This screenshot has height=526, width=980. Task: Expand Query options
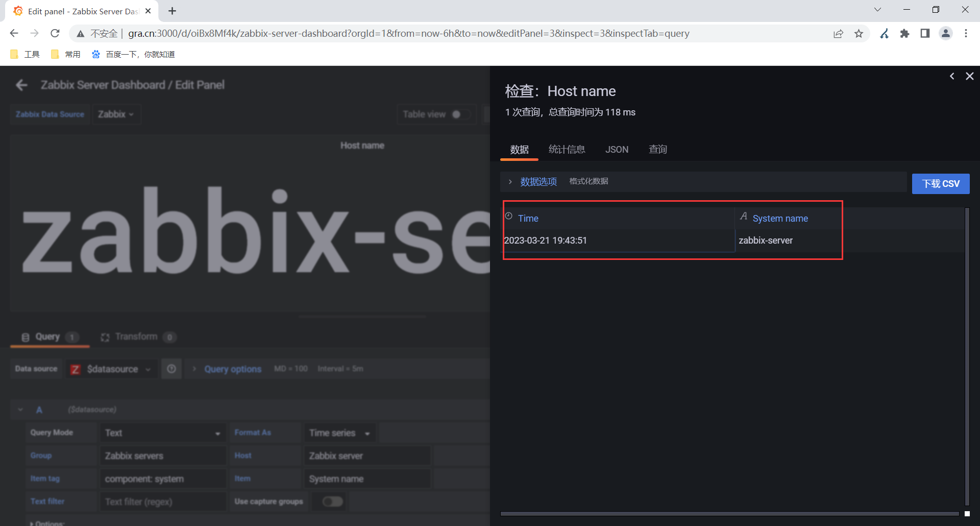coord(233,369)
